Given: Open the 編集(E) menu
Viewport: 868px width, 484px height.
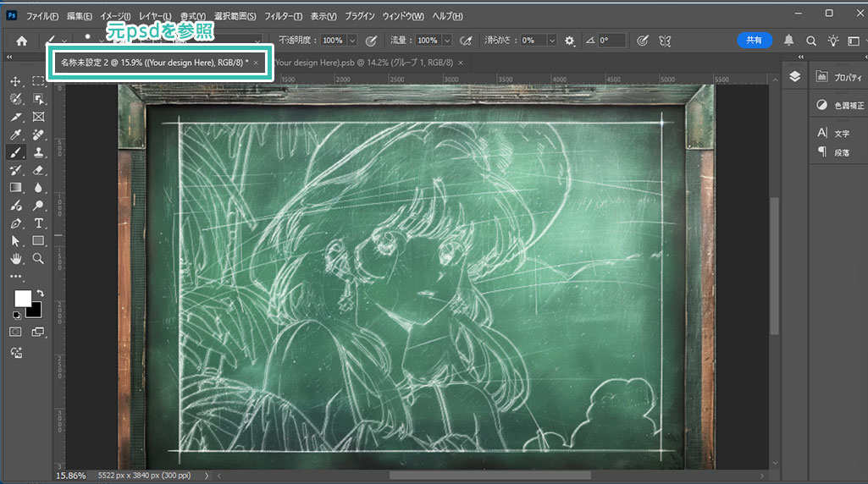Looking at the screenshot, I should (x=79, y=16).
